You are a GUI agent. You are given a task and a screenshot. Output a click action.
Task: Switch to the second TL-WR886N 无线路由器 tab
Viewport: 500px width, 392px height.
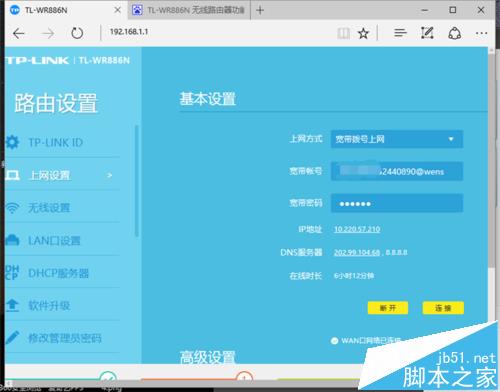pyautogui.click(x=189, y=10)
